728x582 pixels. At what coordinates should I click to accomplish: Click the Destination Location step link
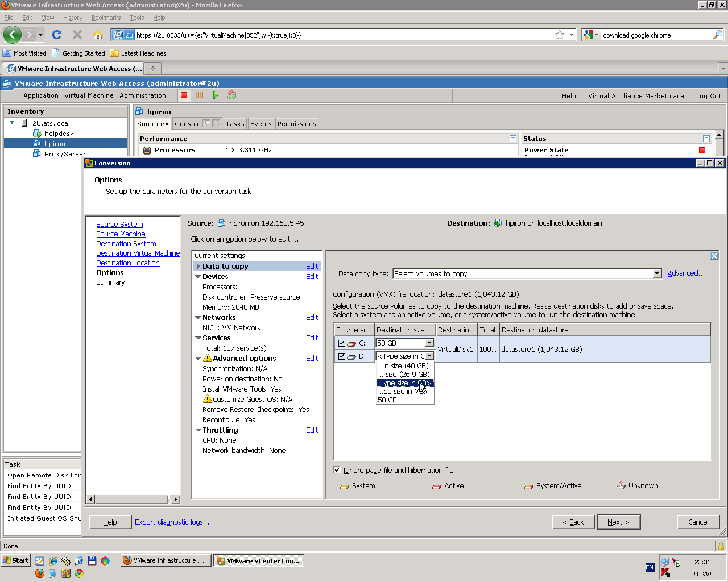click(128, 263)
